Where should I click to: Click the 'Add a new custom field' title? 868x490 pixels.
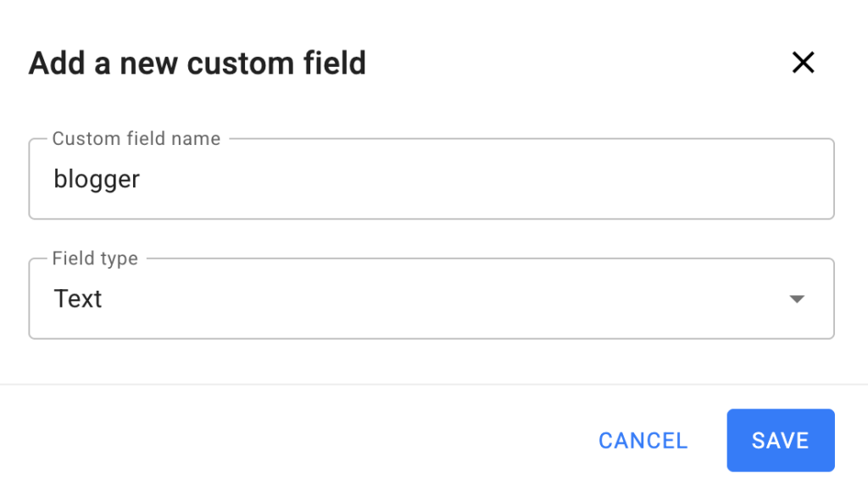click(x=197, y=64)
